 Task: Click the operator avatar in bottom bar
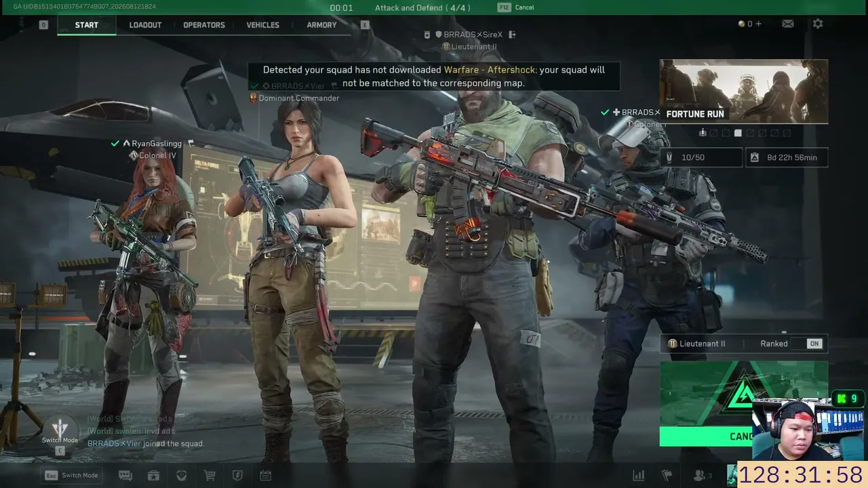(732, 476)
